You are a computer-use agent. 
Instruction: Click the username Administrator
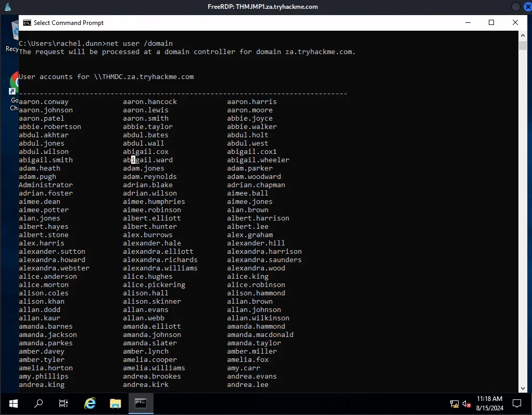(46, 185)
